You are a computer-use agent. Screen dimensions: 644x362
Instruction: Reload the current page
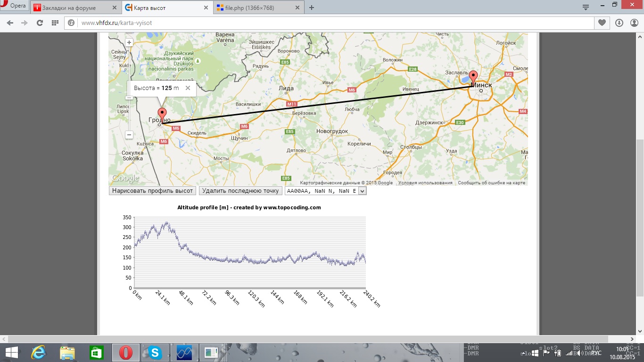click(x=40, y=23)
